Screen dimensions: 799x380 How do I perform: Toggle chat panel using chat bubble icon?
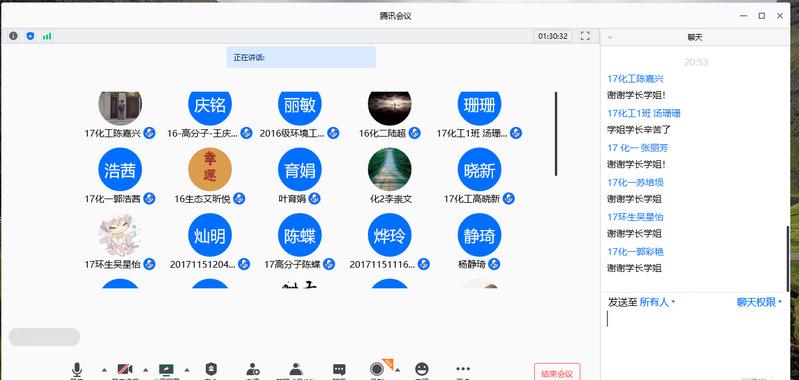point(339,369)
